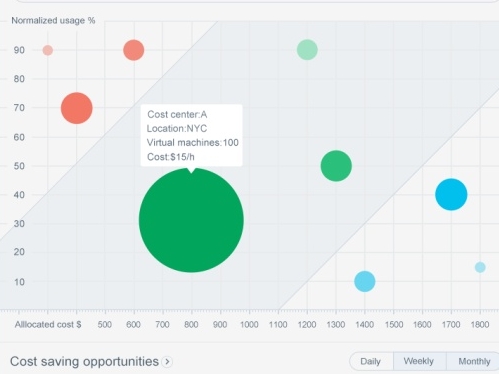Click the 50 label on usage axis

click(x=19, y=166)
